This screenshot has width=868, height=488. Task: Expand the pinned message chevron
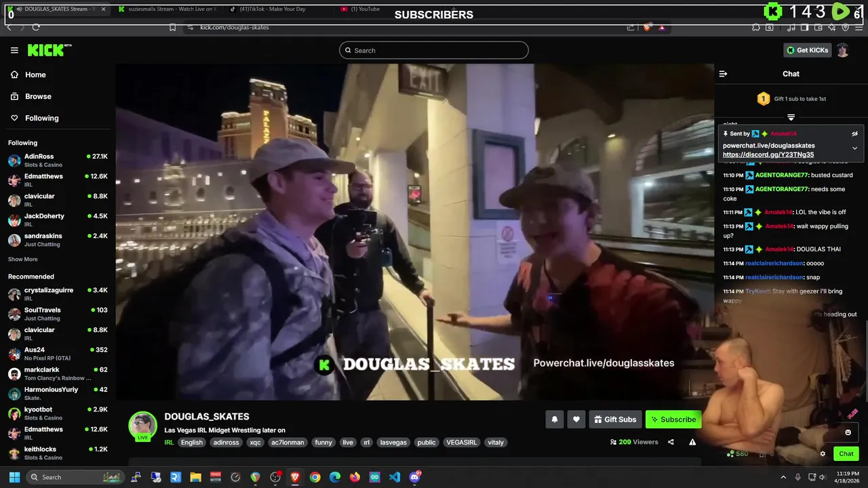click(854, 148)
